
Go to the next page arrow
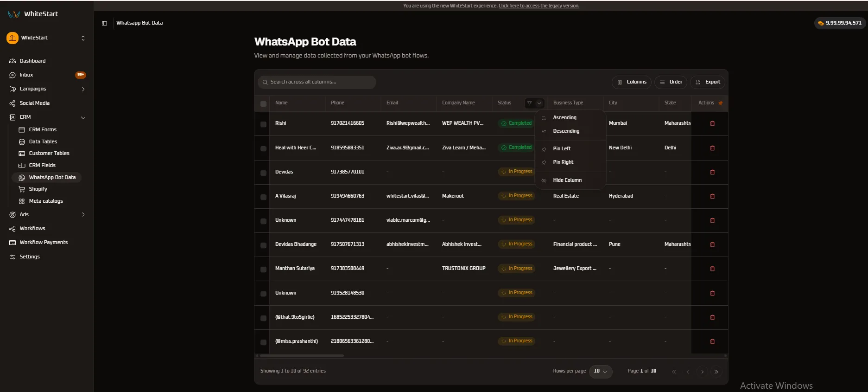702,372
